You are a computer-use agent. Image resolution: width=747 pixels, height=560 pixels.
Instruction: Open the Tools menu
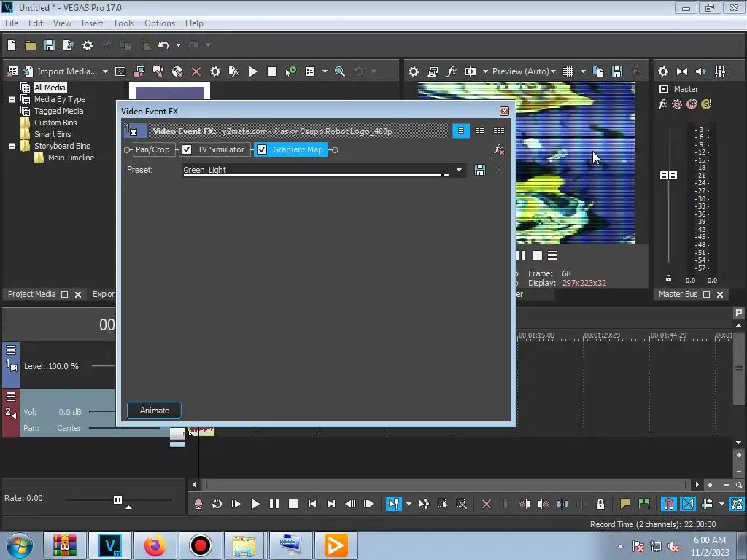click(123, 23)
